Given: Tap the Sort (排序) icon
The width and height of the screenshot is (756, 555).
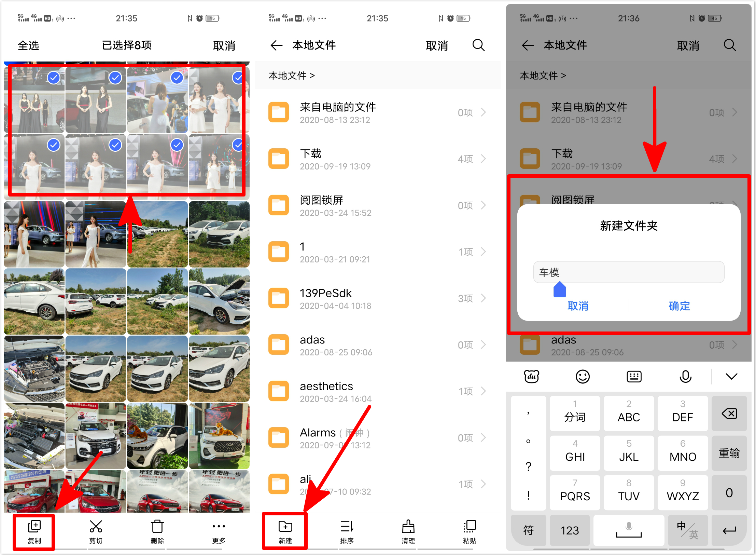Looking at the screenshot, I should [347, 526].
